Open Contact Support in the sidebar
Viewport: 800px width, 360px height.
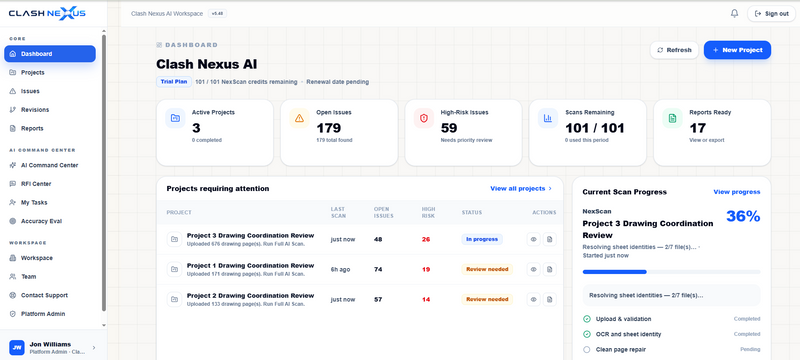click(50, 295)
